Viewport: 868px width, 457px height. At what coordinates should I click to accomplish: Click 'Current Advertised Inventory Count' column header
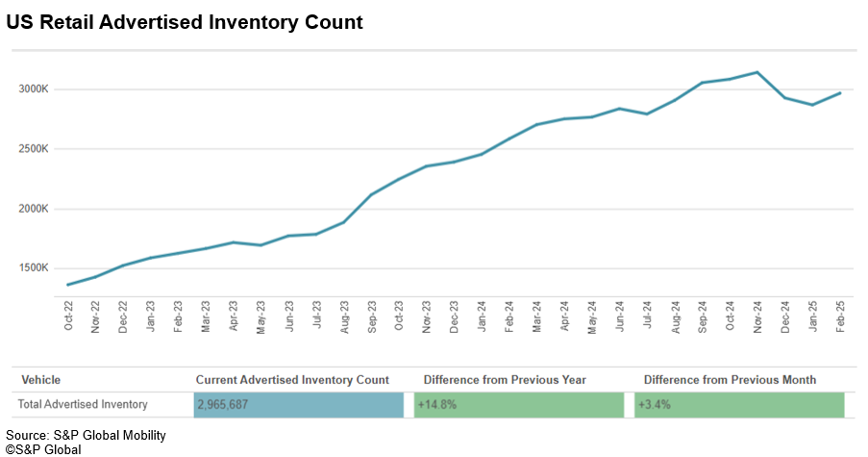click(x=292, y=380)
